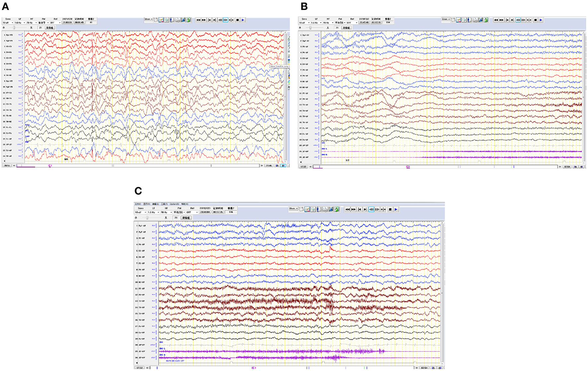Click fast rewind double-arrow in panel B toolbar
The image size is (588, 371).
click(496, 20)
